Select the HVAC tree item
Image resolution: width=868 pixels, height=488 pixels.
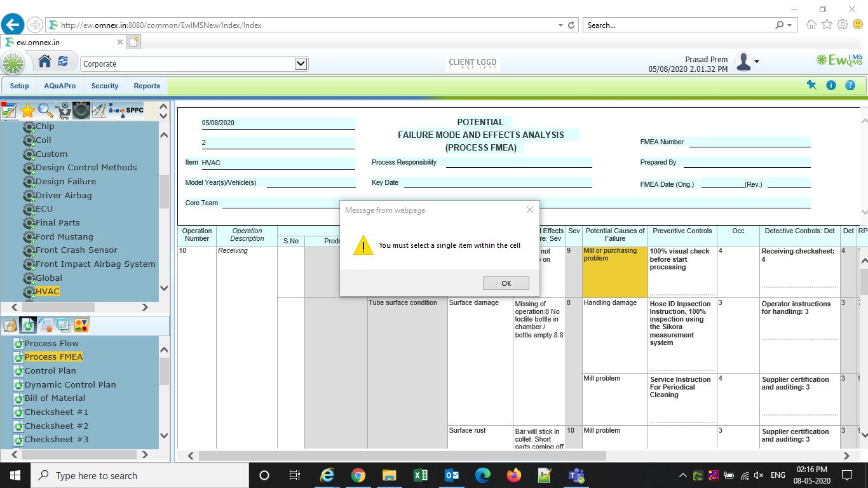(48, 292)
